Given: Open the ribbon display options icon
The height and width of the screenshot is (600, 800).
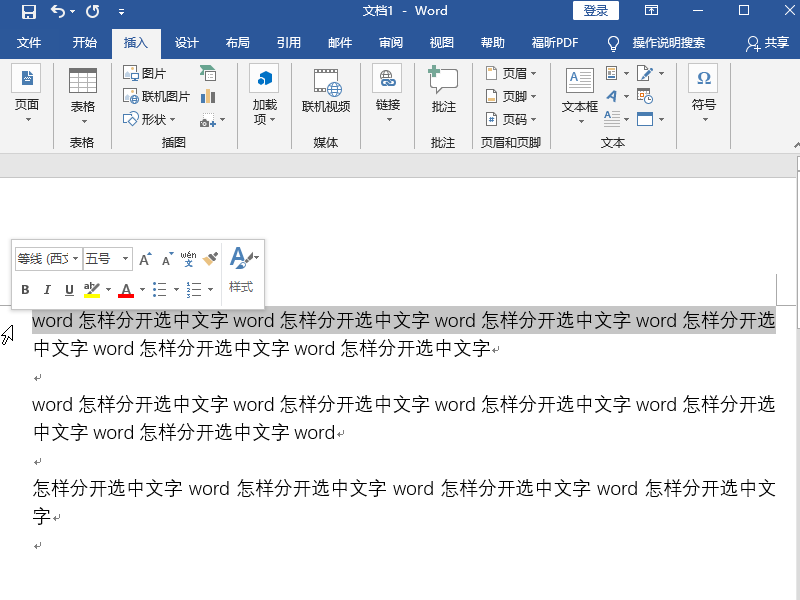Looking at the screenshot, I should (651, 11).
